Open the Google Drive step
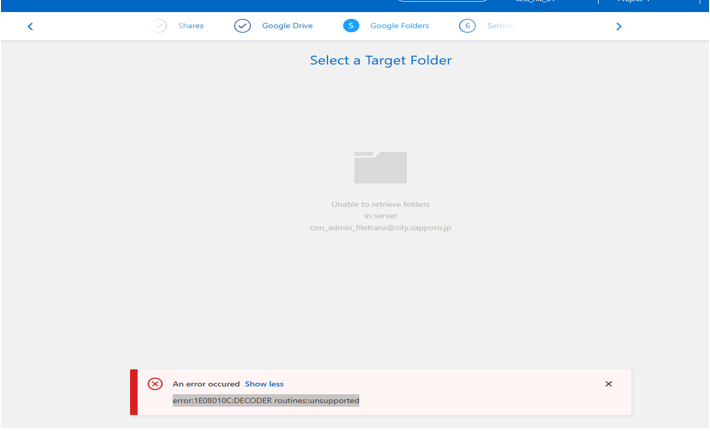The width and height of the screenshot is (710, 431). coord(287,26)
